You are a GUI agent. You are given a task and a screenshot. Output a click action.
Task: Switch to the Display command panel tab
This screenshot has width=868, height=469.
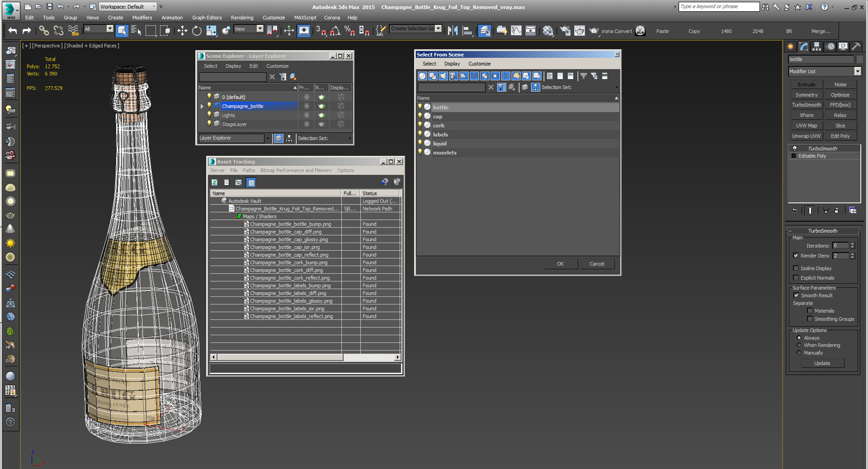843,46
